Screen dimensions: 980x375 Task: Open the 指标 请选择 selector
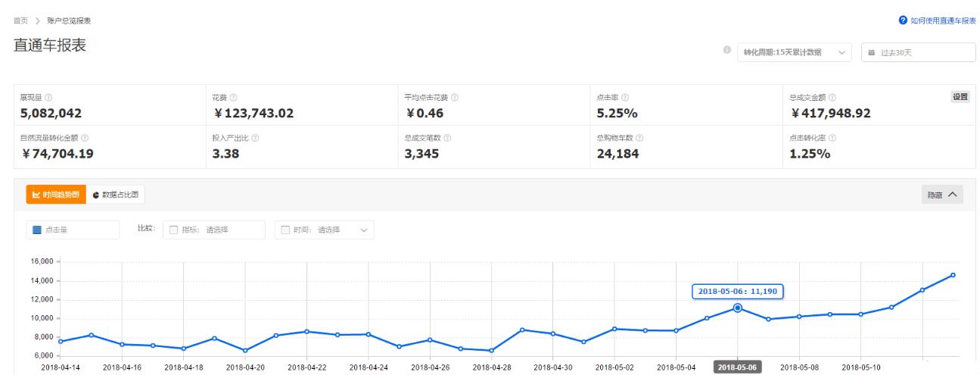[214, 230]
